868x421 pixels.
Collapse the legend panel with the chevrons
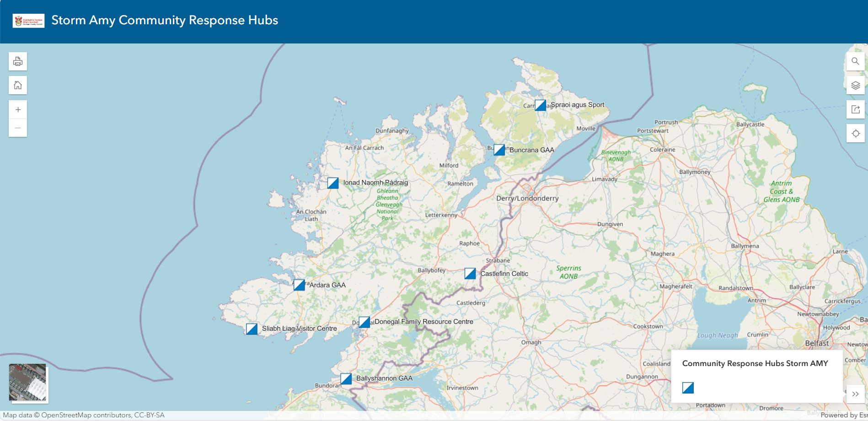pyautogui.click(x=855, y=394)
